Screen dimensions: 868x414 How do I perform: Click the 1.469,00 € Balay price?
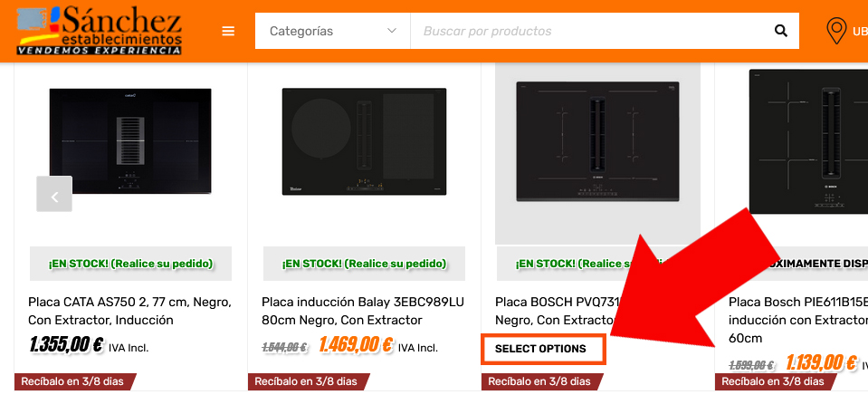coord(356,346)
